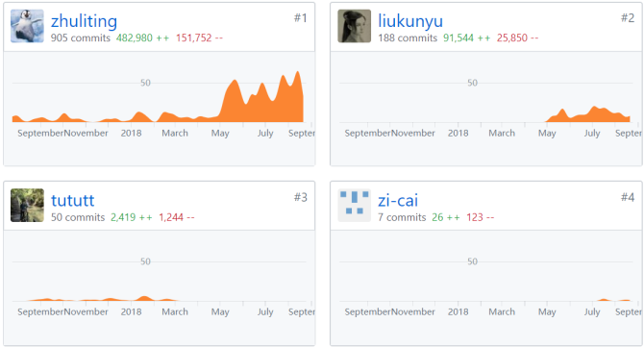Click the #1 rank label
Viewport: 644px width, 347px height.
(x=300, y=18)
